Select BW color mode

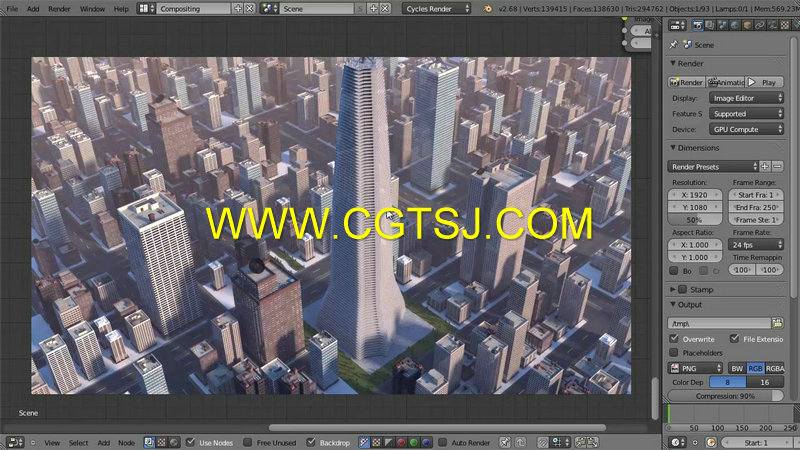[x=737, y=368]
